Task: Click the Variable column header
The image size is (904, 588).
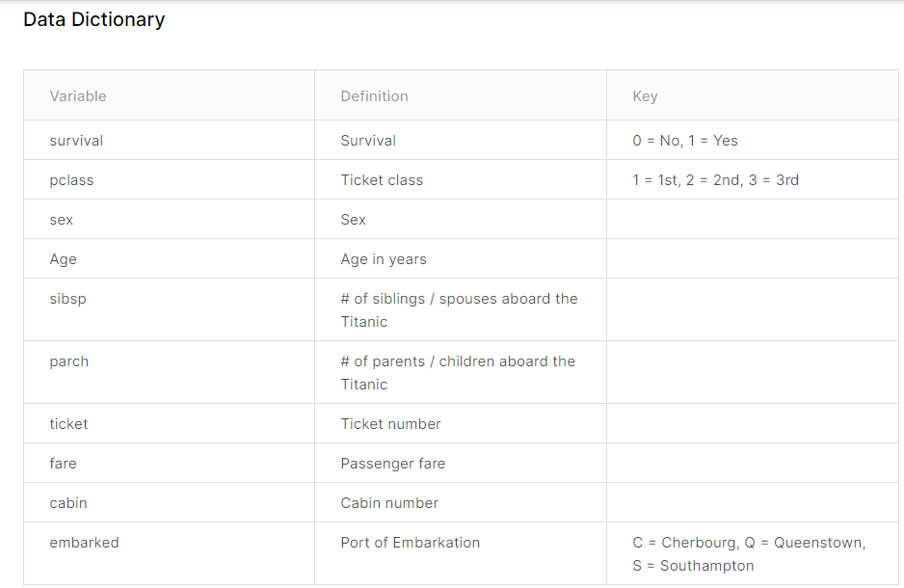Action: pyautogui.click(x=78, y=96)
